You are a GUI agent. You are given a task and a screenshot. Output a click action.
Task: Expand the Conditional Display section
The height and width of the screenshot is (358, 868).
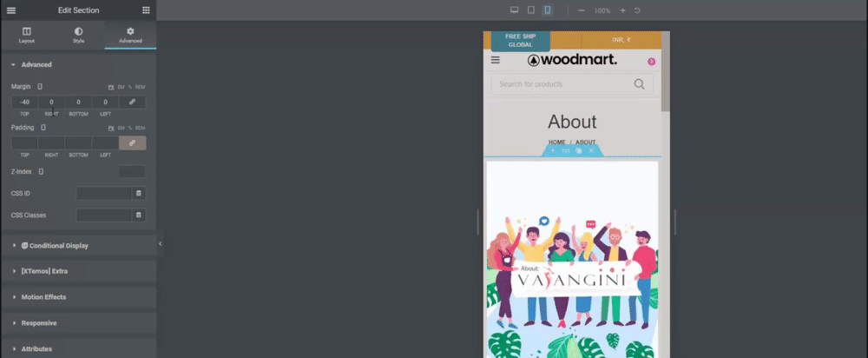[79, 246]
